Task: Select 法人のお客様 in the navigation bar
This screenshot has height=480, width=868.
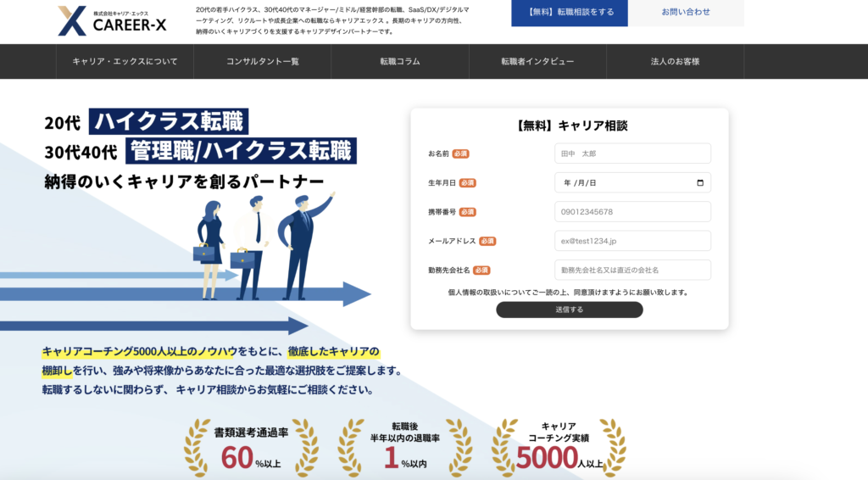Action: tap(675, 62)
